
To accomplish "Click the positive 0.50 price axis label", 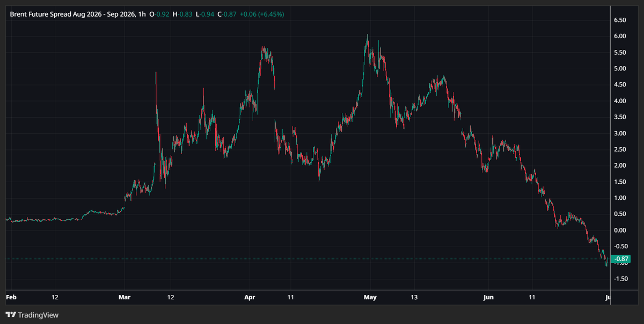I will (621, 214).
